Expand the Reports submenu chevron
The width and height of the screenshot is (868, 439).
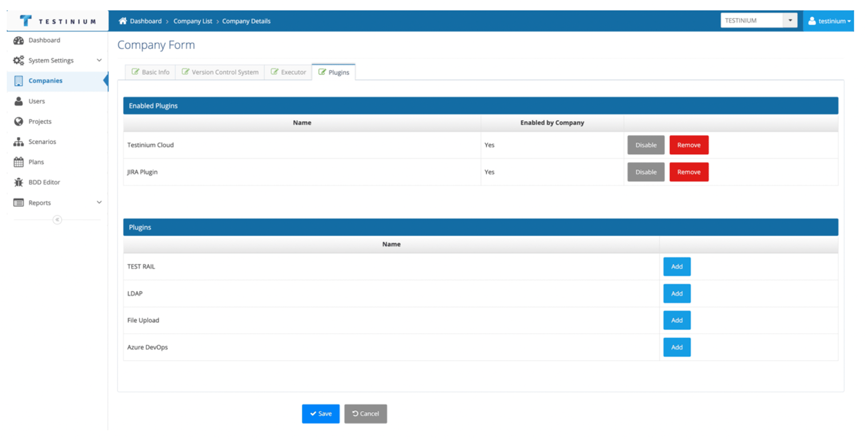(x=99, y=203)
